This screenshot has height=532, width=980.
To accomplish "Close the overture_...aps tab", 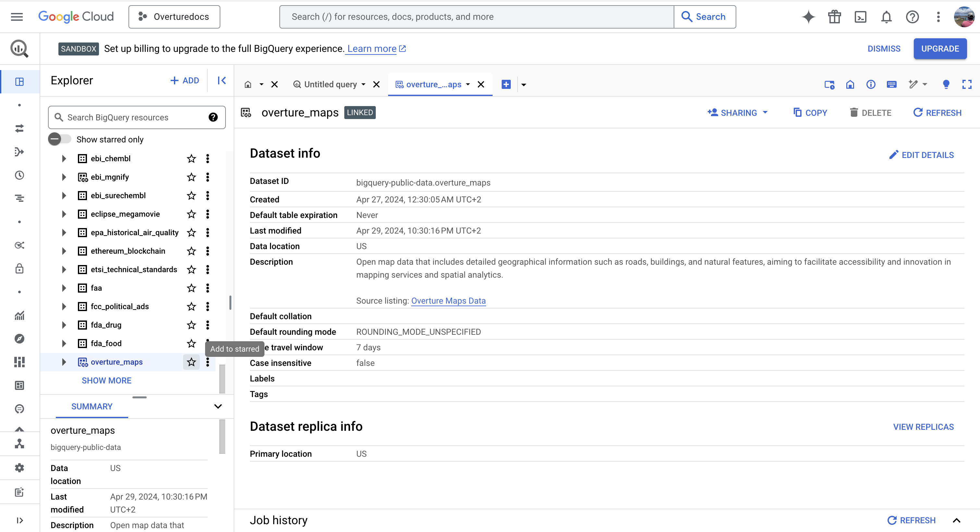I will pyautogui.click(x=481, y=84).
